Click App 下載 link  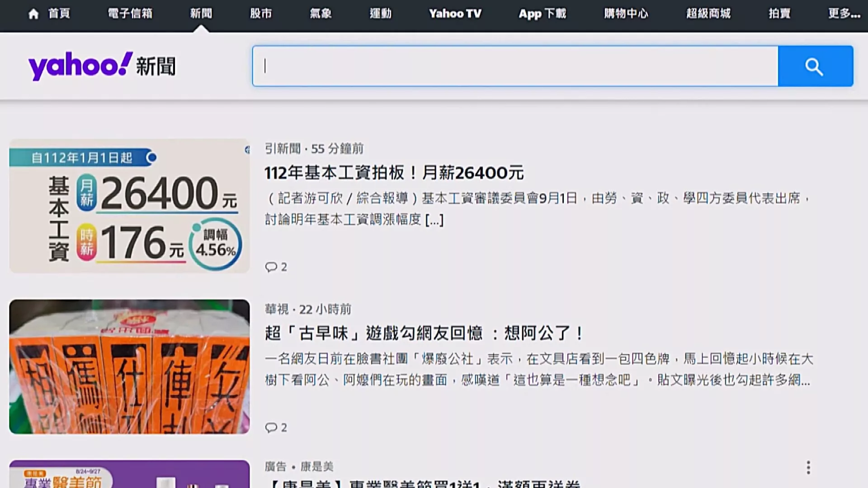point(542,14)
